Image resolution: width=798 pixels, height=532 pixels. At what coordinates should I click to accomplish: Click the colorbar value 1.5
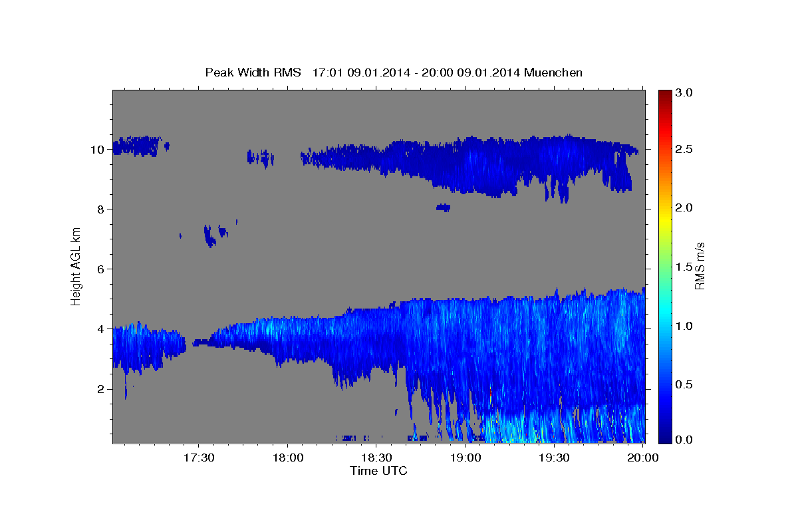[x=685, y=267]
